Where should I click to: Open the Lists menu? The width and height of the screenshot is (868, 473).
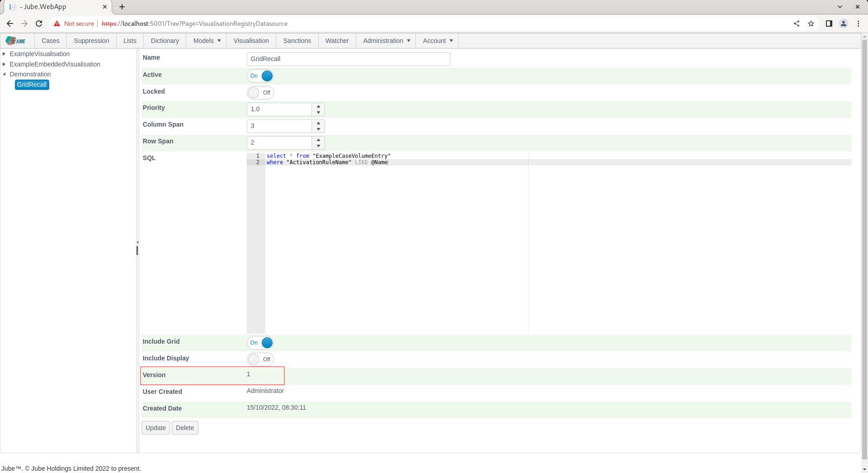tap(130, 41)
